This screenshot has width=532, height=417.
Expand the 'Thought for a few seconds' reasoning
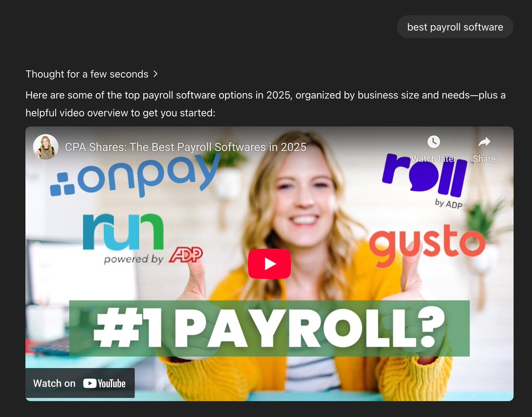pyautogui.click(x=87, y=74)
